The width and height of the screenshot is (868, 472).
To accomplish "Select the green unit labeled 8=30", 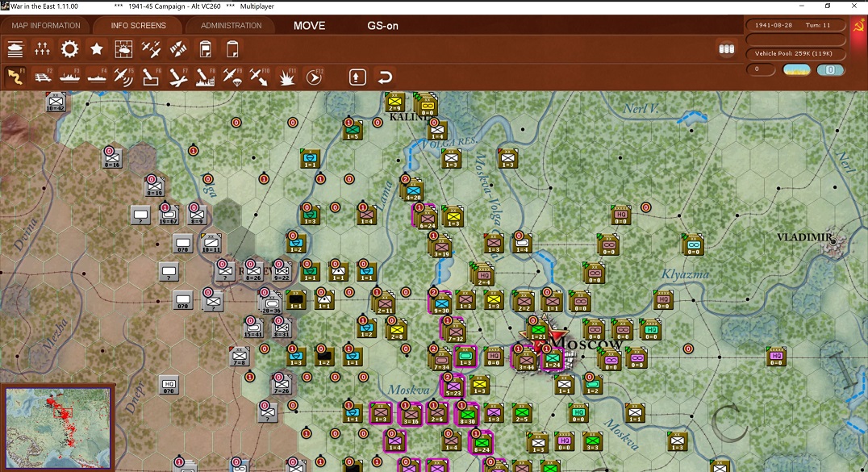I will coord(467,415).
